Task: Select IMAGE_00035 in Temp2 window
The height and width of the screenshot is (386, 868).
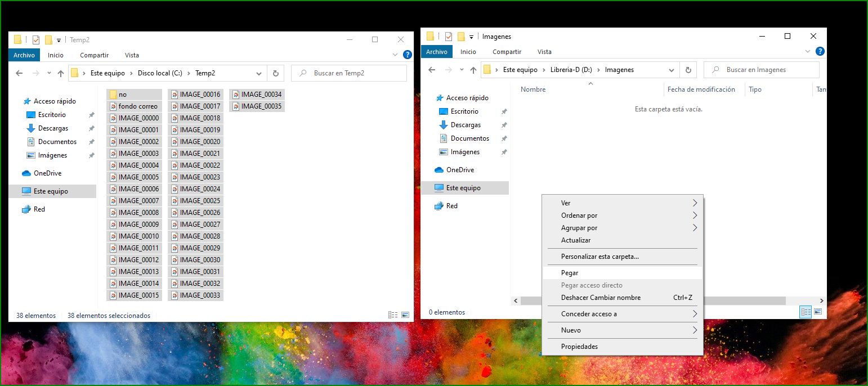Action: [257, 106]
